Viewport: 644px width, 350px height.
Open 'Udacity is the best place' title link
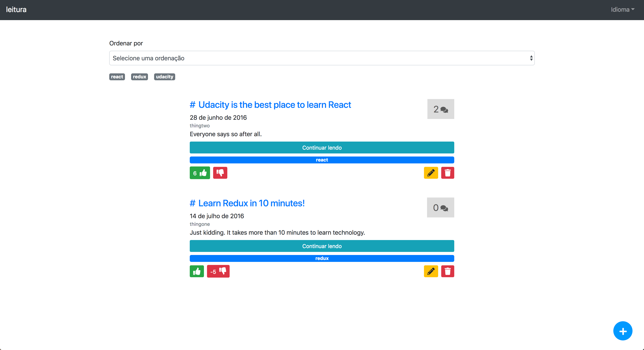(x=274, y=105)
